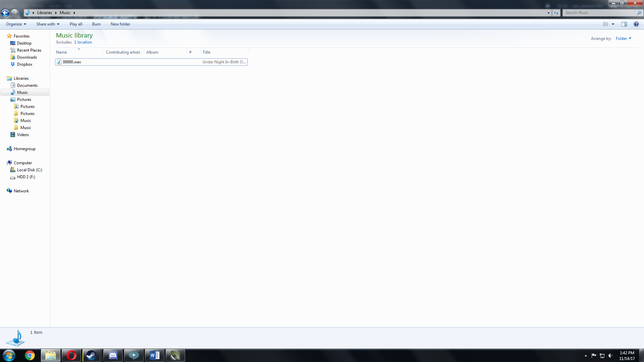This screenshot has height=362, width=644.
Task: Click the Search Music input field
Action: [x=599, y=13]
